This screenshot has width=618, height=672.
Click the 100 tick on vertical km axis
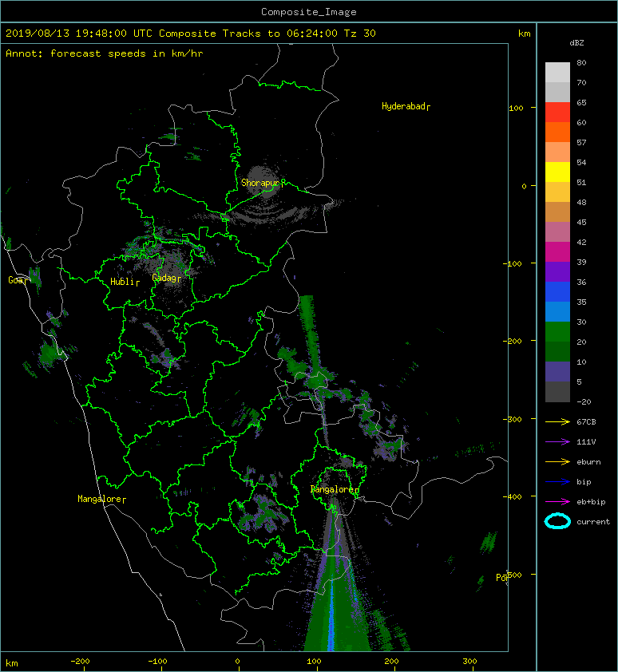[x=516, y=108]
